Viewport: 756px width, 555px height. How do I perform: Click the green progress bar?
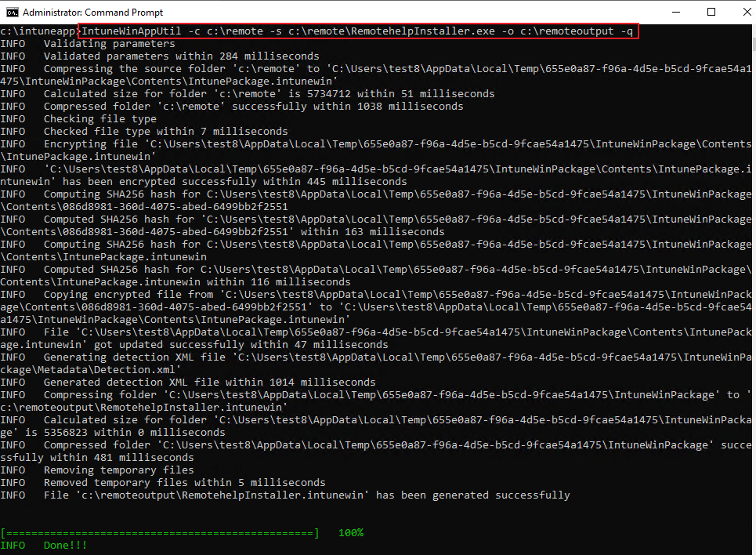[x=160, y=533]
